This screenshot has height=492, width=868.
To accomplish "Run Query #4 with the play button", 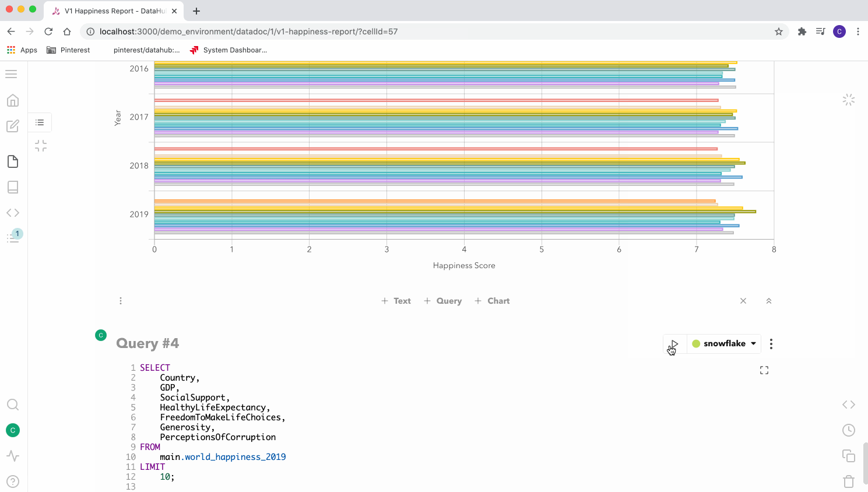I will pyautogui.click(x=674, y=344).
